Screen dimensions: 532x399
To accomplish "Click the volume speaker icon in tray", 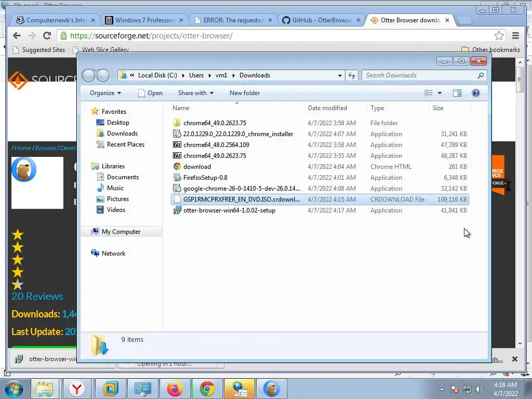I will pyautogui.click(x=480, y=390).
